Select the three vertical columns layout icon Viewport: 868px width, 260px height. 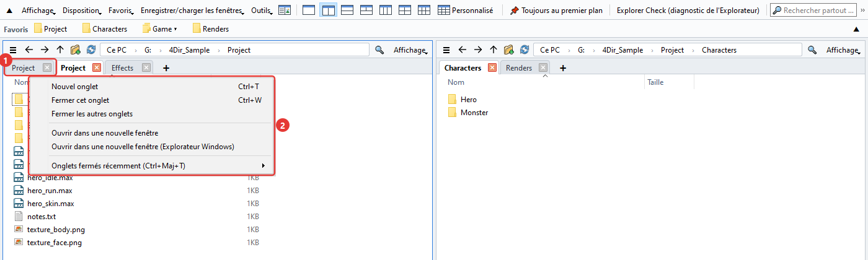coord(386,10)
